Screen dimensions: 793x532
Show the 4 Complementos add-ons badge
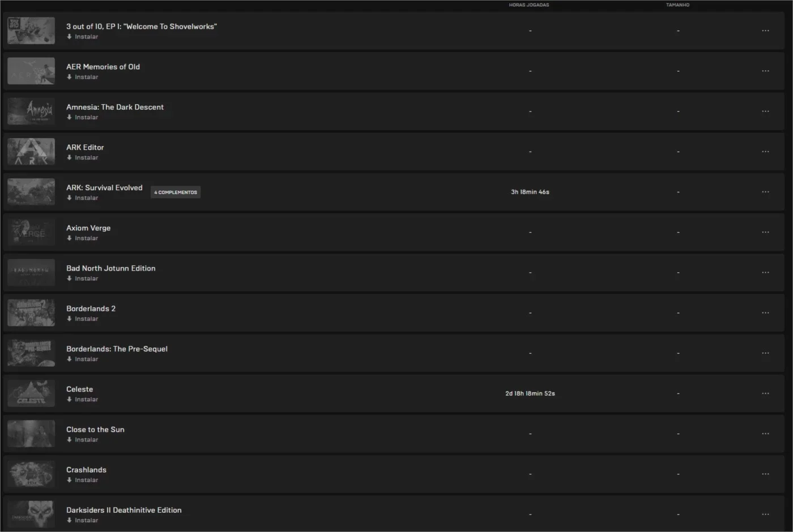click(x=176, y=192)
